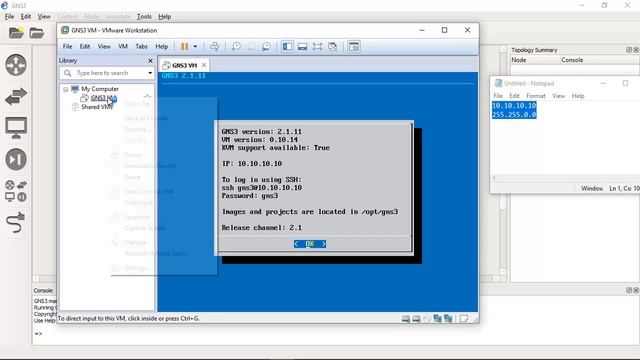The height and width of the screenshot is (360, 640).
Task: Close the Topology Summary dock panel
Action: pos(636,50)
